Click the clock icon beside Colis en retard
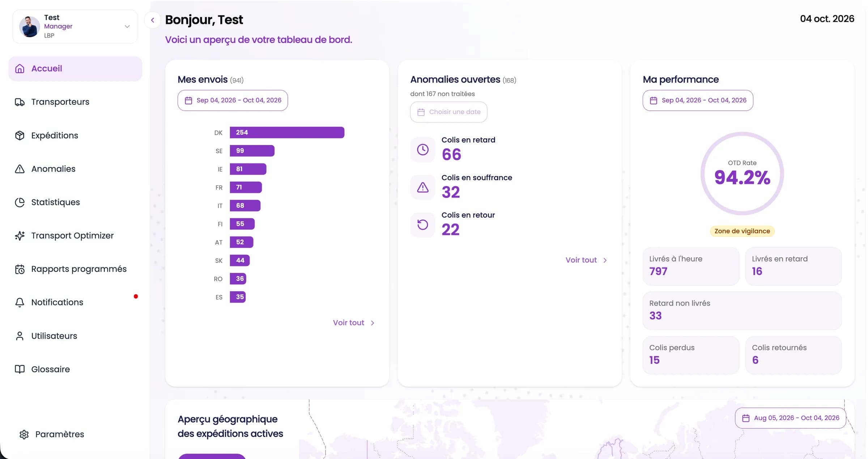The width and height of the screenshot is (868, 459). 422,150
